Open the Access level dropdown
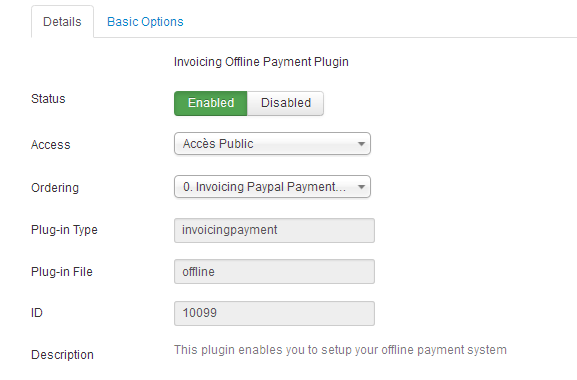Image resolution: width=577 pixels, height=380 pixels. pos(272,144)
